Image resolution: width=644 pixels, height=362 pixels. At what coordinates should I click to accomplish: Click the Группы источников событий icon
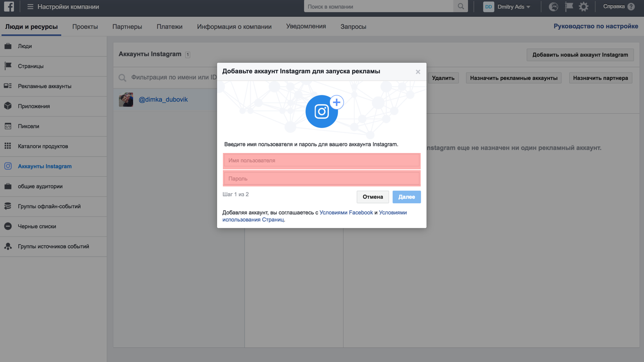8,246
